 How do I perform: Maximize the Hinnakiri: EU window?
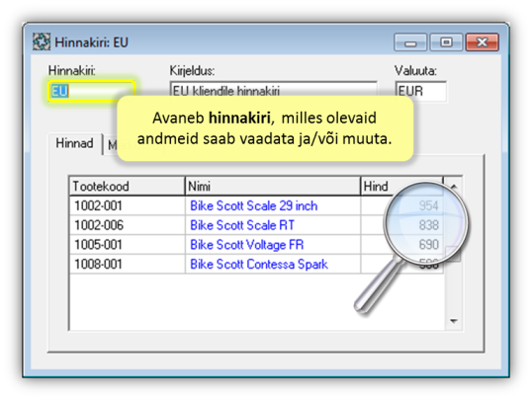[x=446, y=42]
